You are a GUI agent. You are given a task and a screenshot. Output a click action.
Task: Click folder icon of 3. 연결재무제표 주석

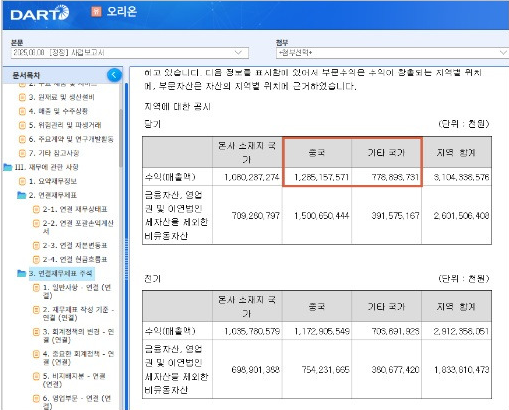(x=21, y=273)
